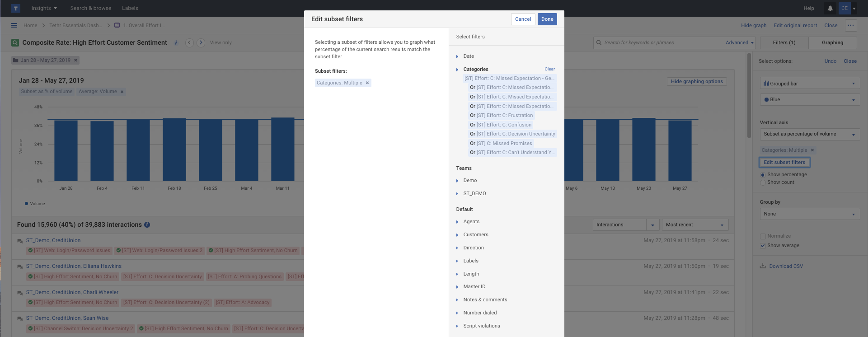Open the three-dot more options menu

[x=850, y=25]
